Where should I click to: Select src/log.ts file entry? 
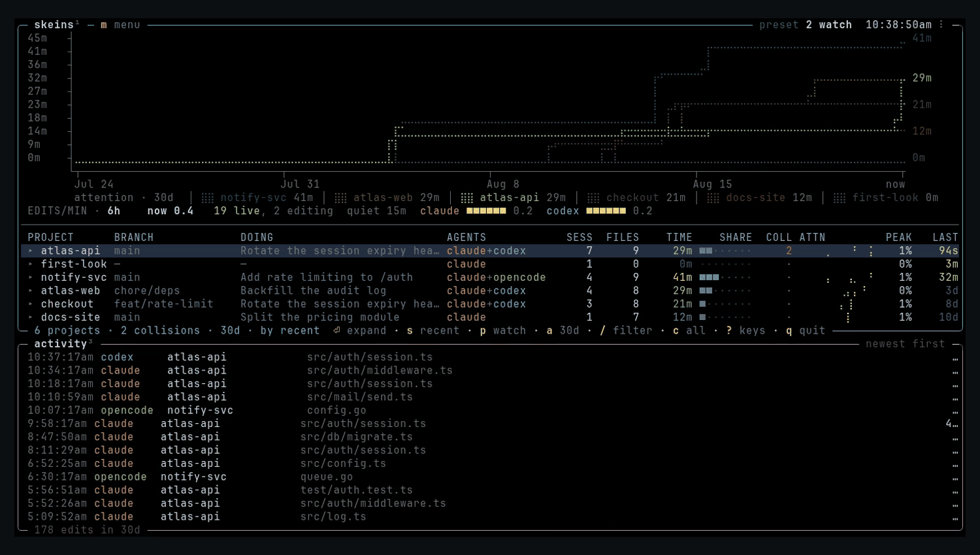pyautogui.click(x=333, y=516)
